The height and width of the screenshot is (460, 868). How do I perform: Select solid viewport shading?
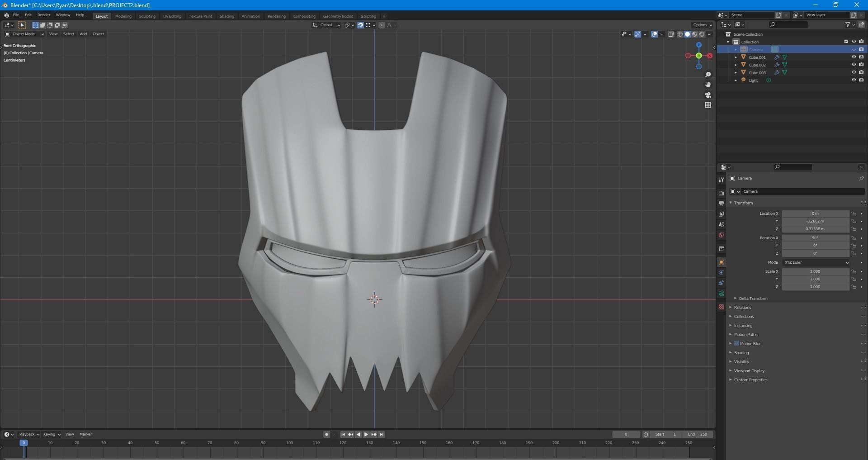point(687,34)
